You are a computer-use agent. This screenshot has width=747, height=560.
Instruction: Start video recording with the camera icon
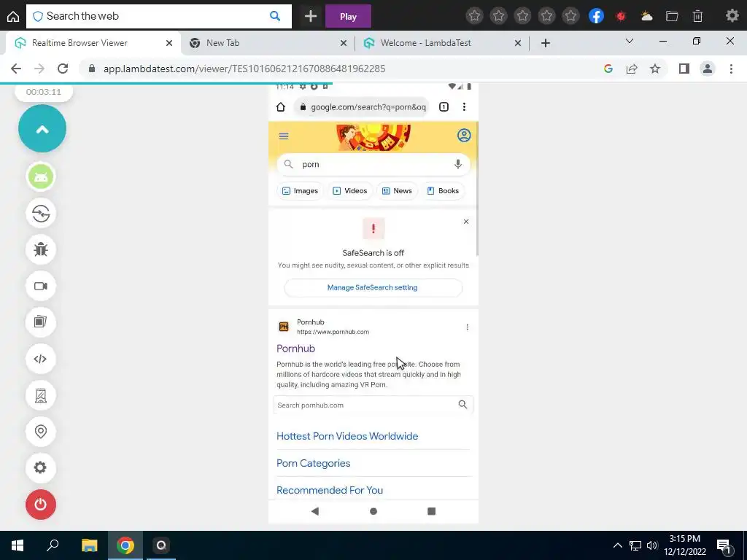(41, 286)
